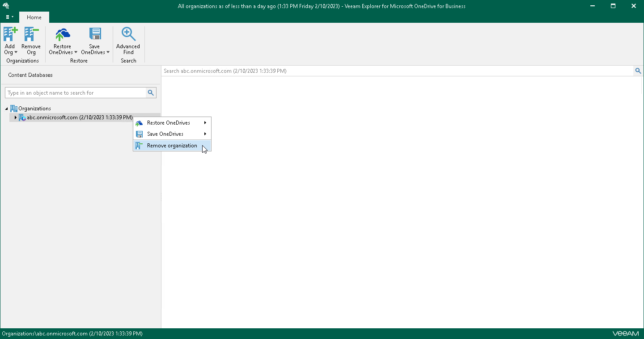
Task: Maximize the Veeam Explorer window
Action: 613,6
